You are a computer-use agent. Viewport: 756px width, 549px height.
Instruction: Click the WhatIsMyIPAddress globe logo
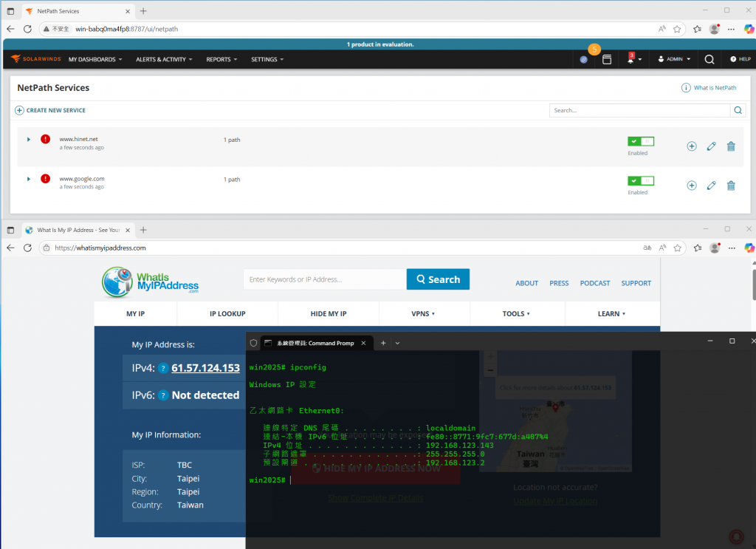117,282
